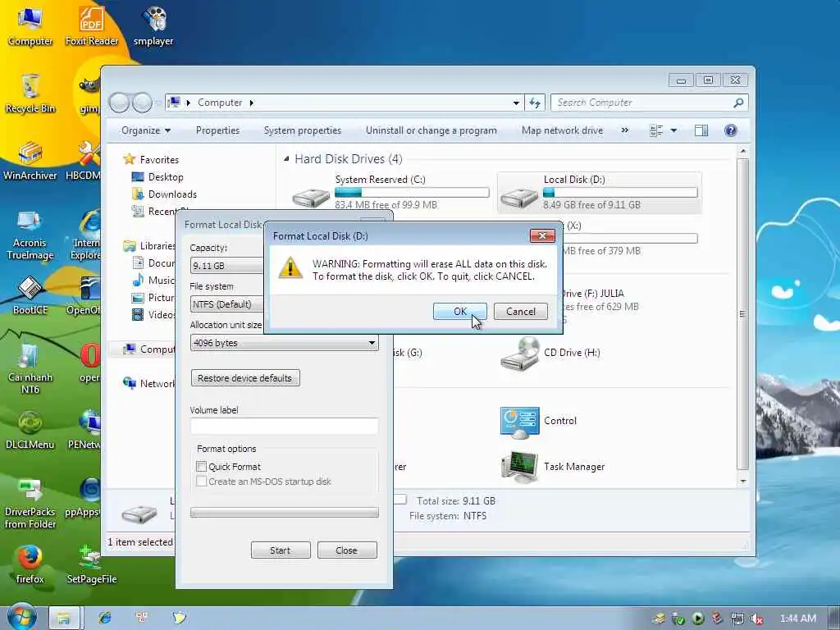Image resolution: width=840 pixels, height=630 pixels.
Task: Toggle the preview pane icon
Action: [701, 130]
